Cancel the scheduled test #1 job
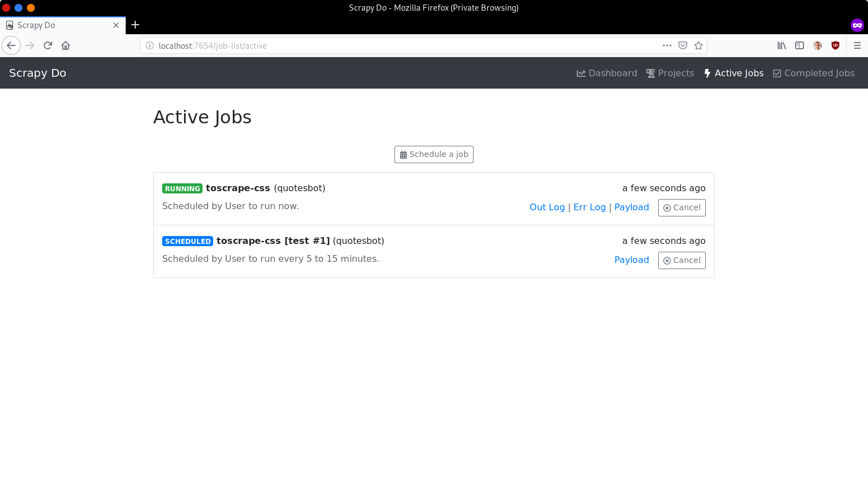The image size is (868, 499). pos(682,260)
